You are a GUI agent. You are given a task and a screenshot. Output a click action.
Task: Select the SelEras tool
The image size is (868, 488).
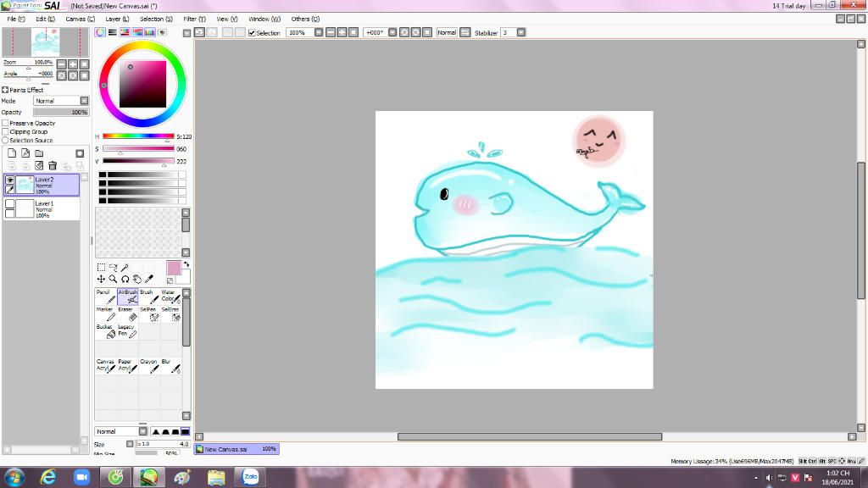pos(170,313)
